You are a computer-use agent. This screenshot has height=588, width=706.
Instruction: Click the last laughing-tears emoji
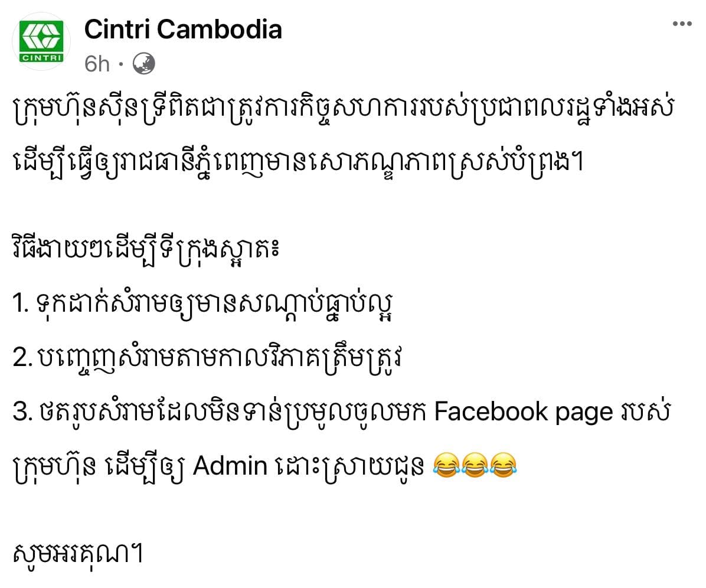(503, 465)
